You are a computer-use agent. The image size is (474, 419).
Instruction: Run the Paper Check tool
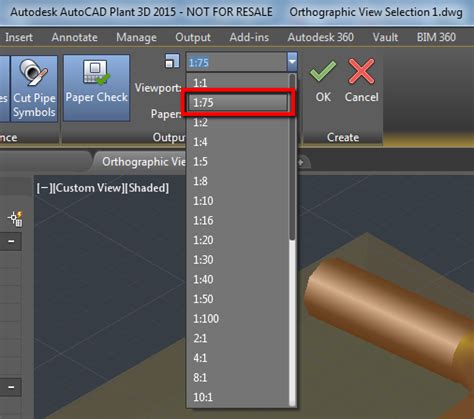(96, 88)
